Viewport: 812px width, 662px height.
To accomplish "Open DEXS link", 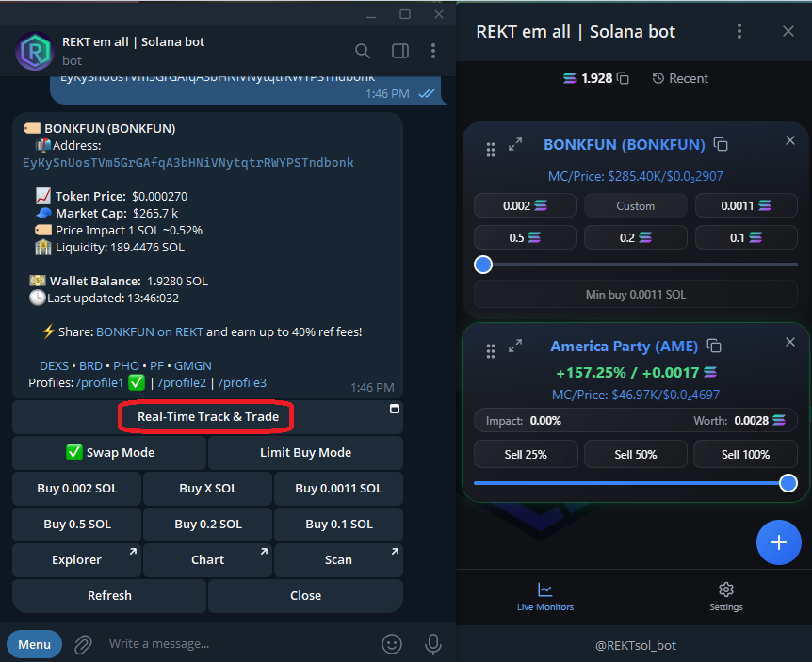I will click(54, 366).
